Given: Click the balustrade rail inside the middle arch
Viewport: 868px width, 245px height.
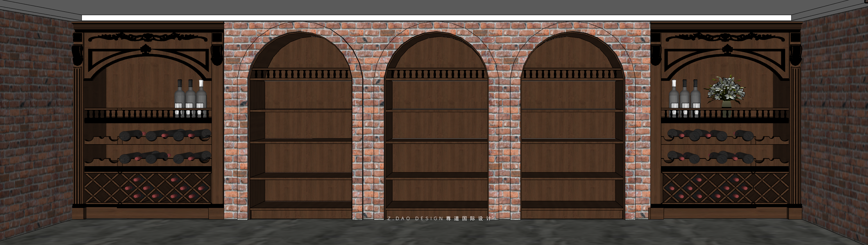Looking at the screenshot, I should point(436,74).
